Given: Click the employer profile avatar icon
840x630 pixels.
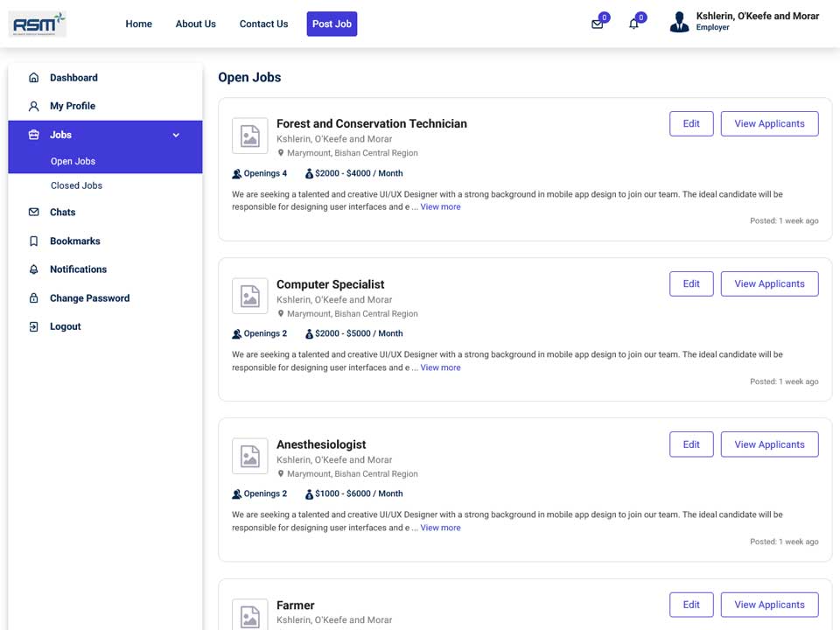Looking at the screenshot, I should pos(679,22).
